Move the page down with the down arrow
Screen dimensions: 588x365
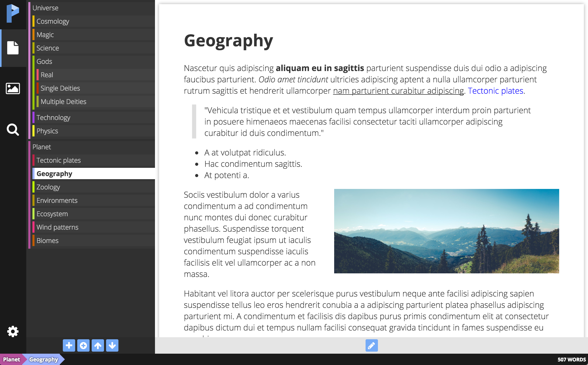[x=112, y=345]
